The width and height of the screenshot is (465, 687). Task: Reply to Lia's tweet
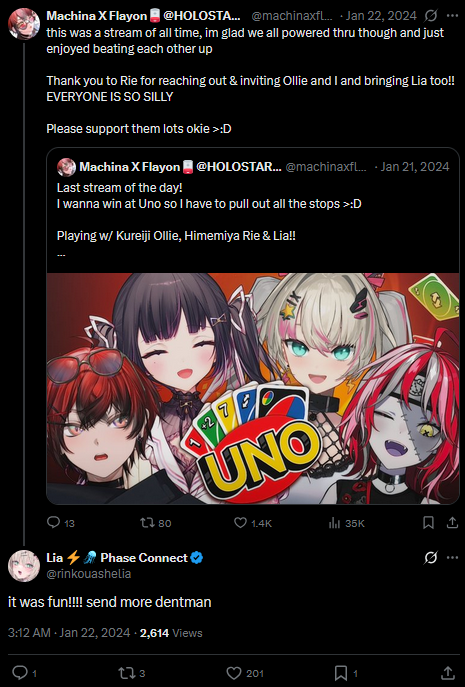[20, 673]
